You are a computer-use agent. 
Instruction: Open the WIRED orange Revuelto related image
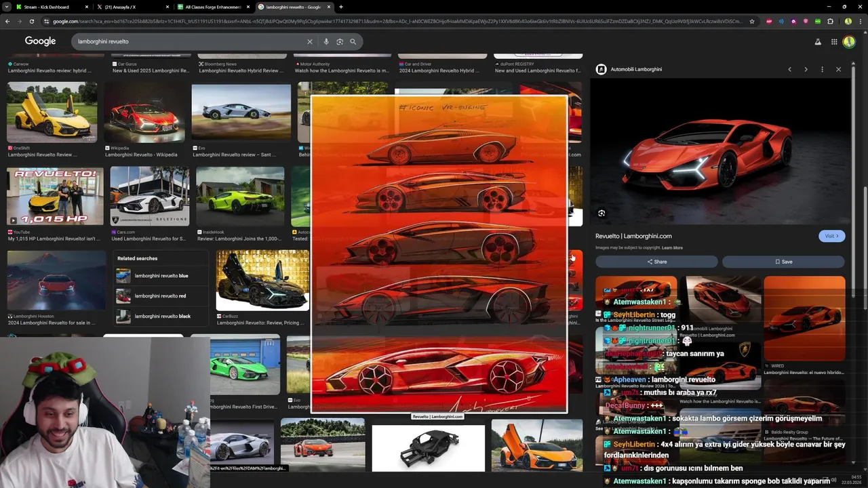(804, 319)
